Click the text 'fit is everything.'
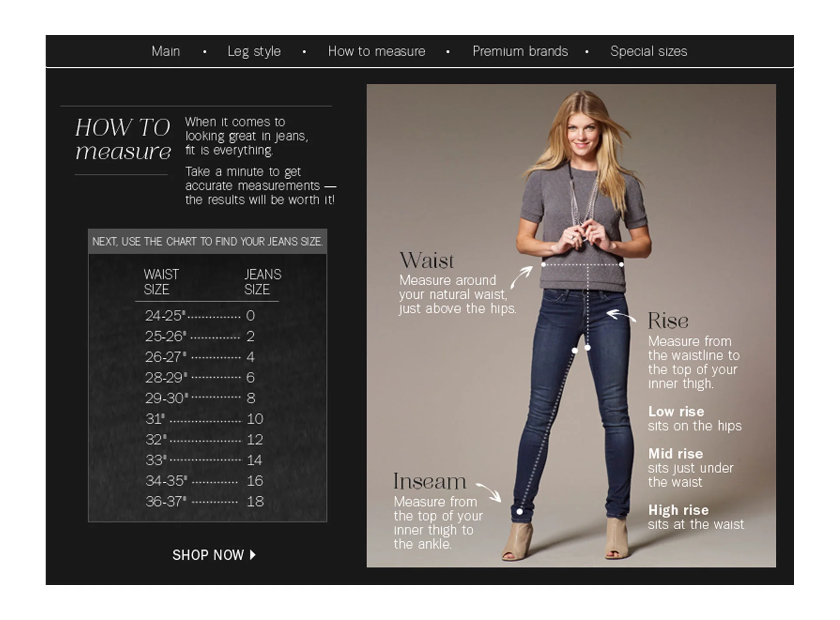 (x=229, y=150)
